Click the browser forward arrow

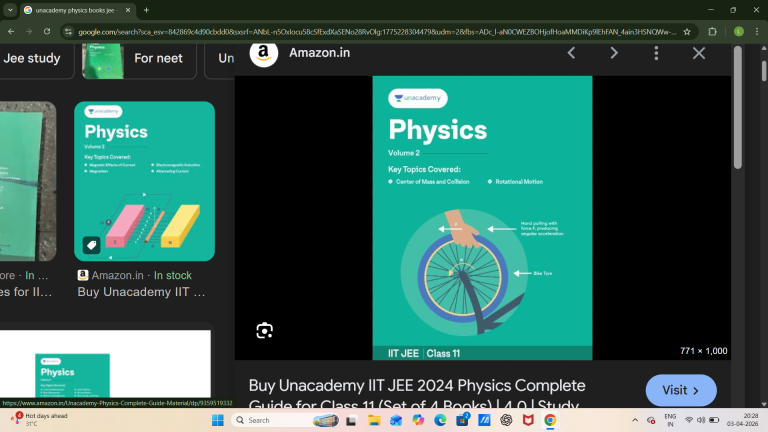coord(29,31)
